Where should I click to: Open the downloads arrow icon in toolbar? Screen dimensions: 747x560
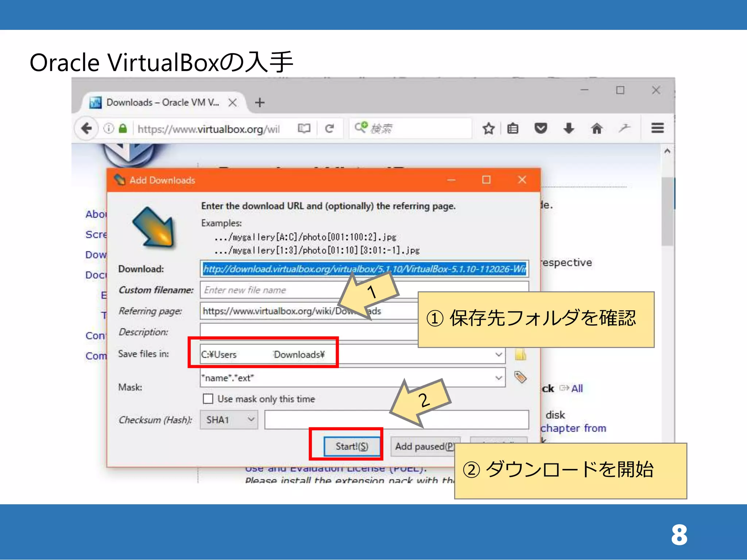[569, 128]
